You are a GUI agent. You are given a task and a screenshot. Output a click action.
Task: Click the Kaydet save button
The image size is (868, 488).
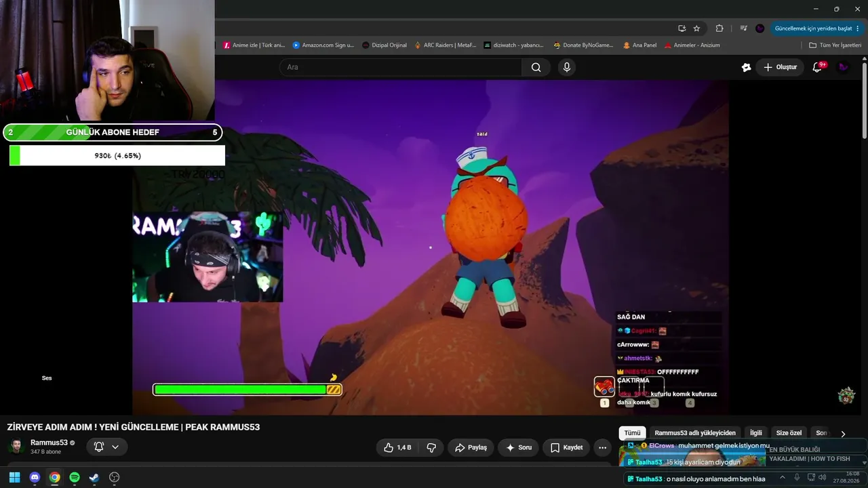pyautogui.click(x=566, y=447)
